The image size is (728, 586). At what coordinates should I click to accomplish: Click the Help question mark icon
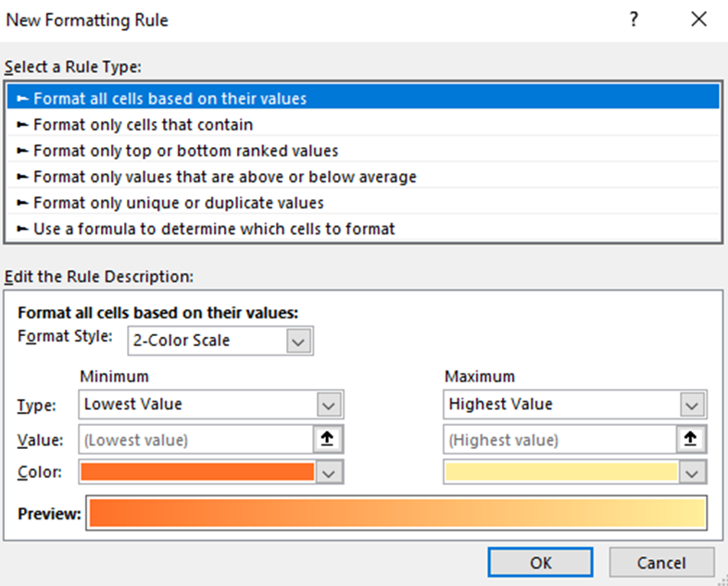click(634, 19)
